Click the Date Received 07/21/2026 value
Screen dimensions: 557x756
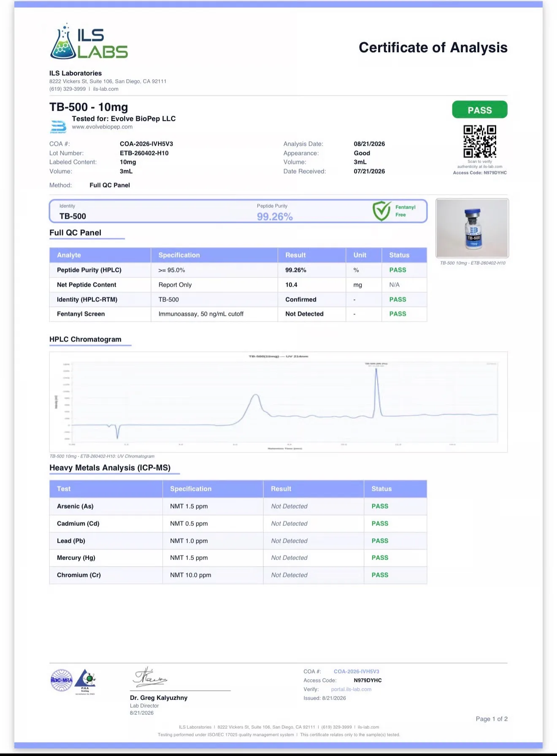point(369,171)
